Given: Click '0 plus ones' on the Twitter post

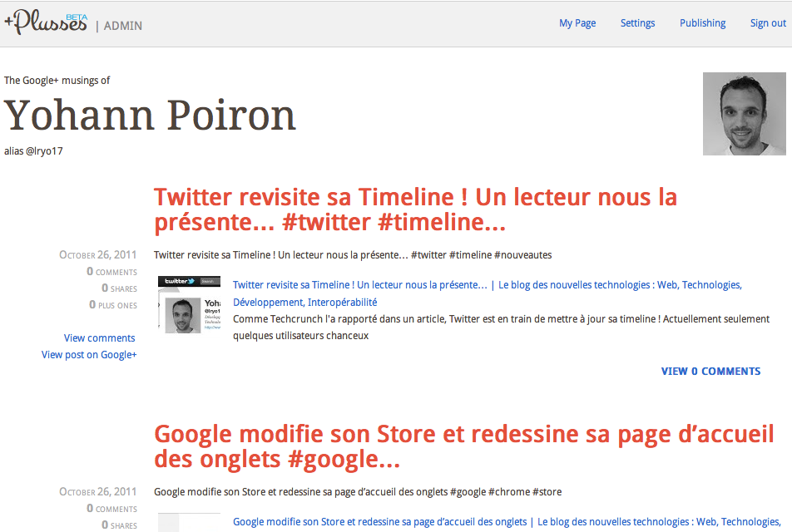Looking at the screenshot, I should (x=113, y=305).
